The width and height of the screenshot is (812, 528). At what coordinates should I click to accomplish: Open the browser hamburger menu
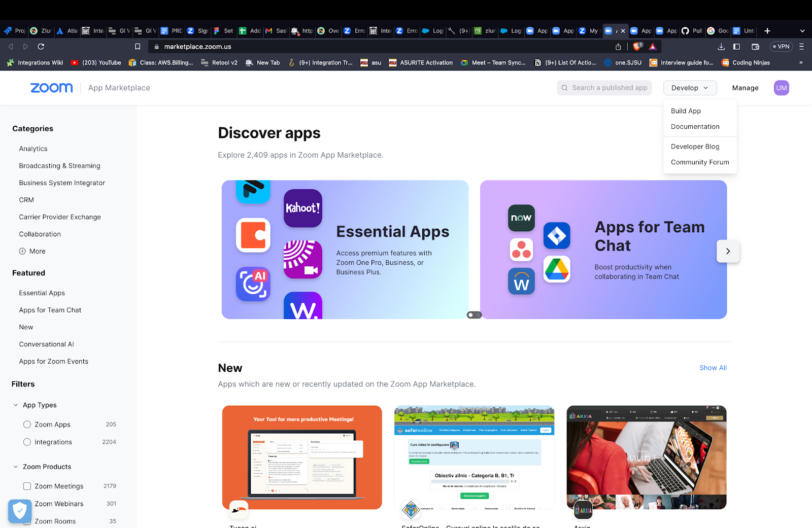click(x=801, y=47)
